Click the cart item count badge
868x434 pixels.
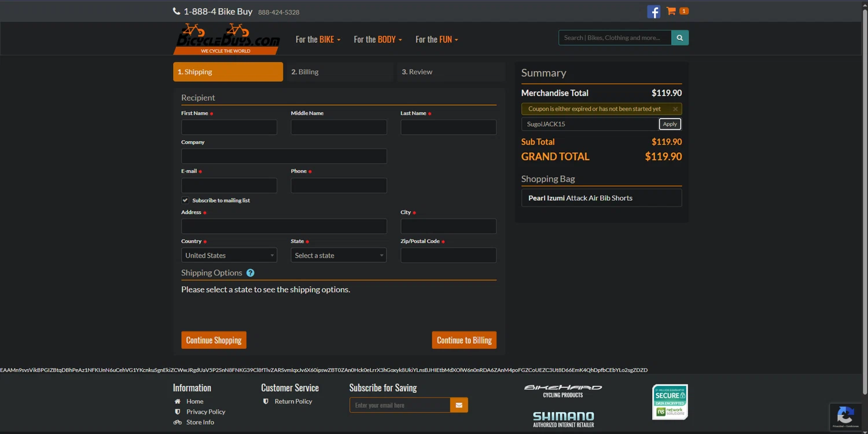pyautogui.click(x=683, y=11)
